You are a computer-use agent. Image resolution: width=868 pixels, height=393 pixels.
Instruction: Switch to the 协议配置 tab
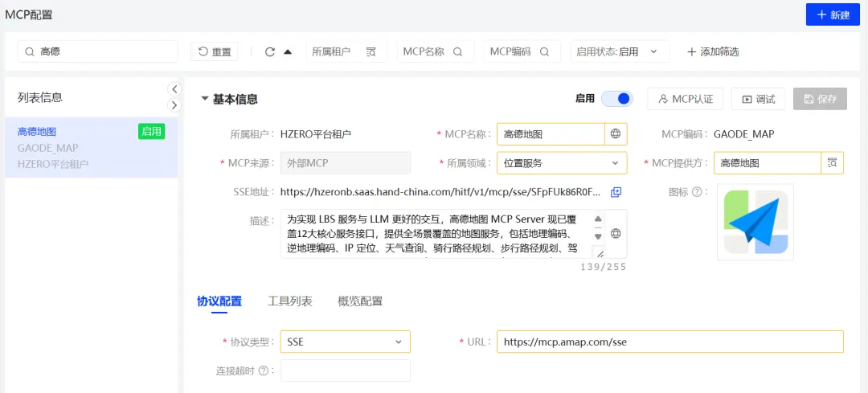[x=219, y=301]
